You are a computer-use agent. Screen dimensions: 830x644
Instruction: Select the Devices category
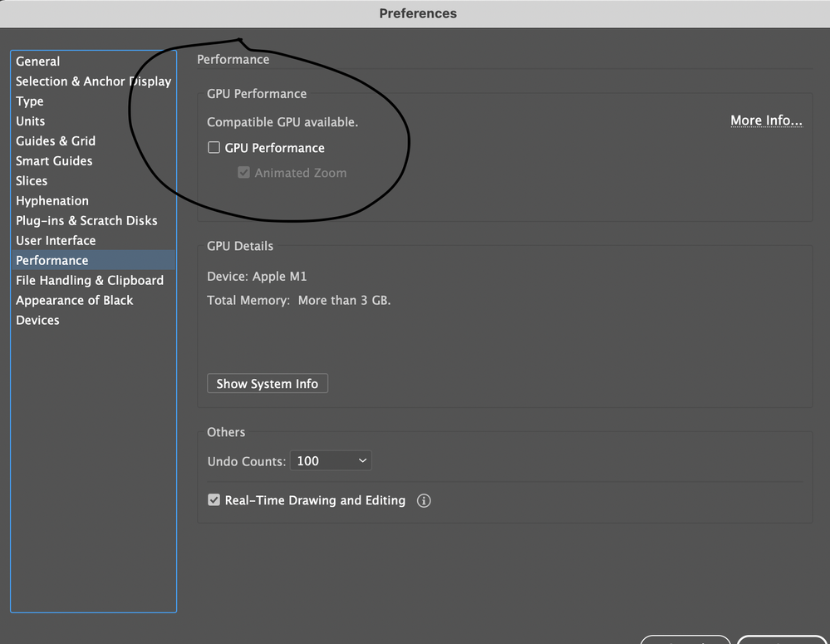tap(37, 321)
